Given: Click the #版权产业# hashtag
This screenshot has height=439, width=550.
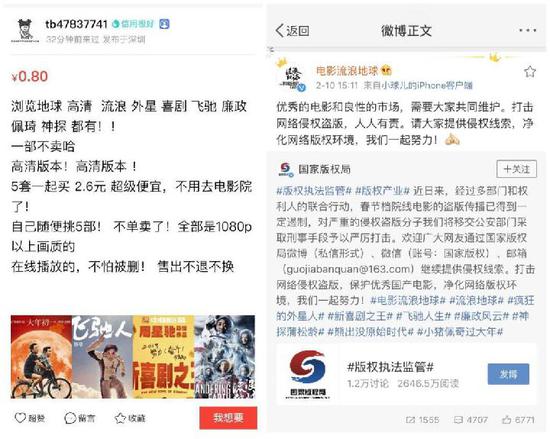Looking at the screenshot, I should pos(382,191).
